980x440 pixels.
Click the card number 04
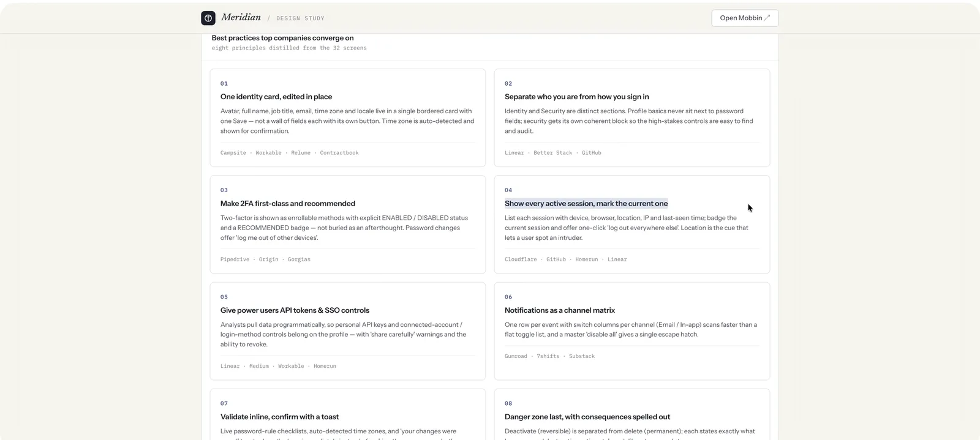(508, 190)
